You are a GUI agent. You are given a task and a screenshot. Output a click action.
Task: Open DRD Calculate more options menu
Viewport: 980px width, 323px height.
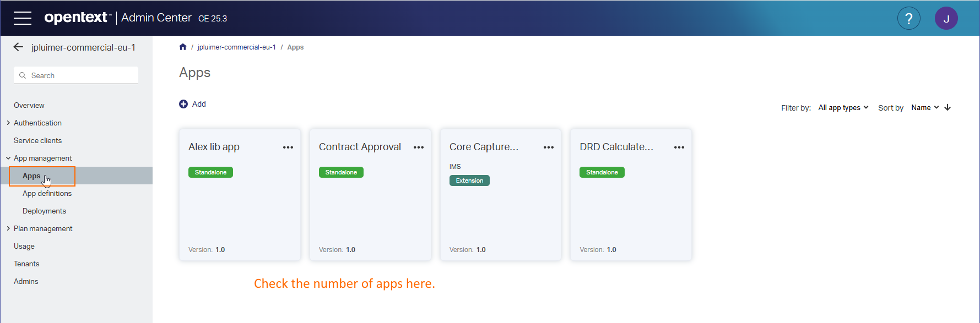[679, 147]
